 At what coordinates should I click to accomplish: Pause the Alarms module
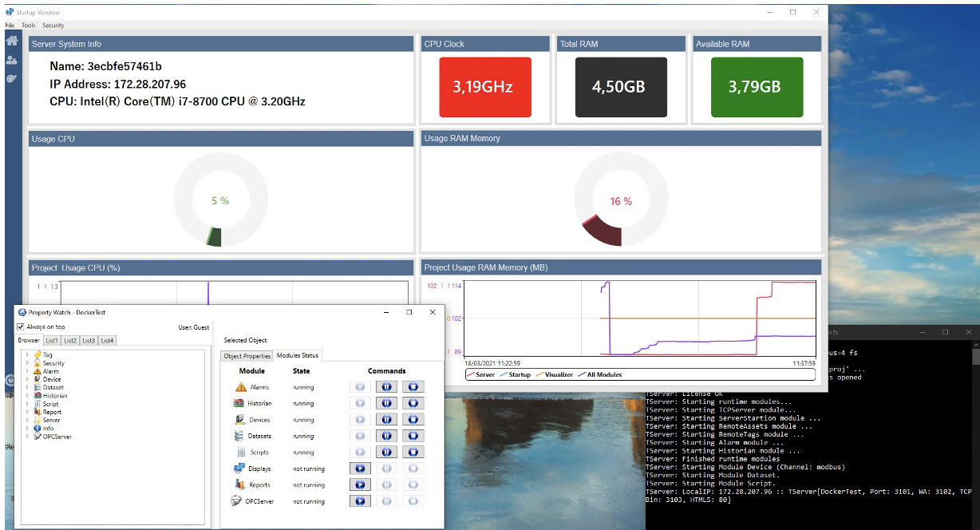(x=386, y=387)
